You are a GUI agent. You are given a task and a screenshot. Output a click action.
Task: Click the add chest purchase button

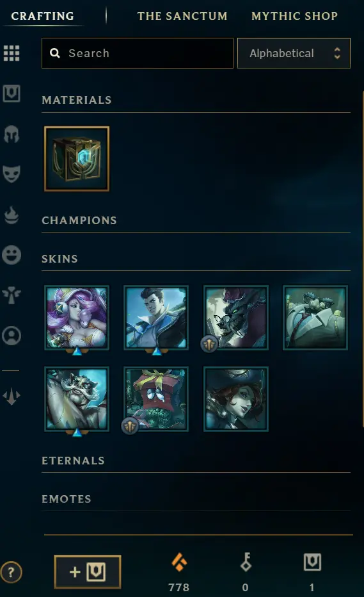(x=88, y=572)
